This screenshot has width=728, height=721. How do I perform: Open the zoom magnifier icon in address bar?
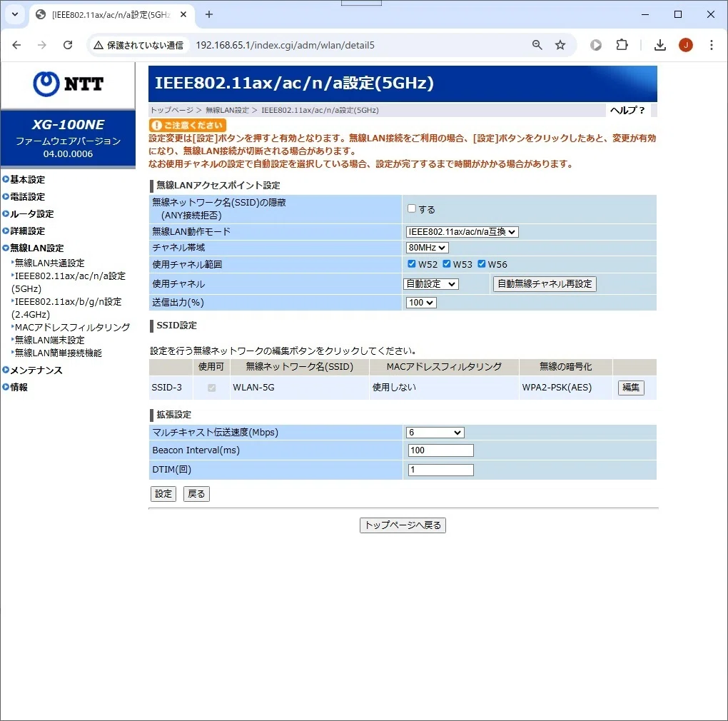(537, 45)
